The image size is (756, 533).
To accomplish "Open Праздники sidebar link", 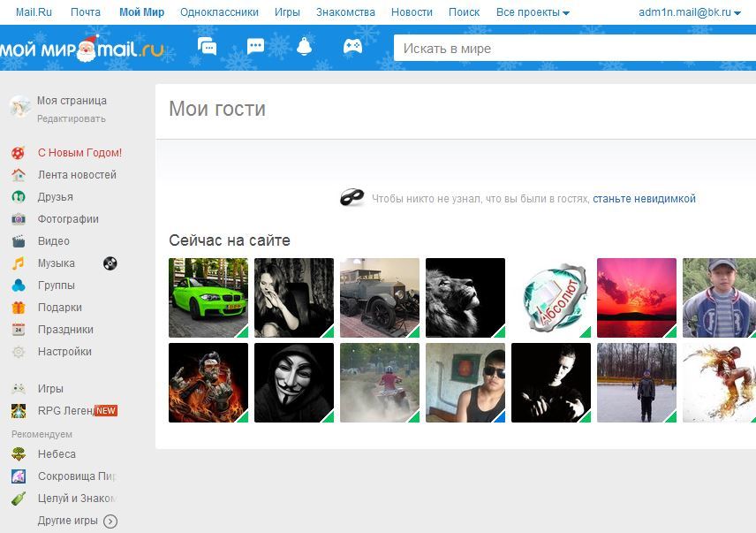I will [65, 330].
